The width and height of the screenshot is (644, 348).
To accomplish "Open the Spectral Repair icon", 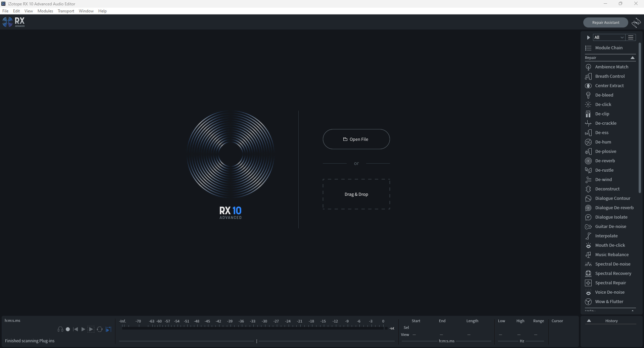I will click(x=588, y=283).
